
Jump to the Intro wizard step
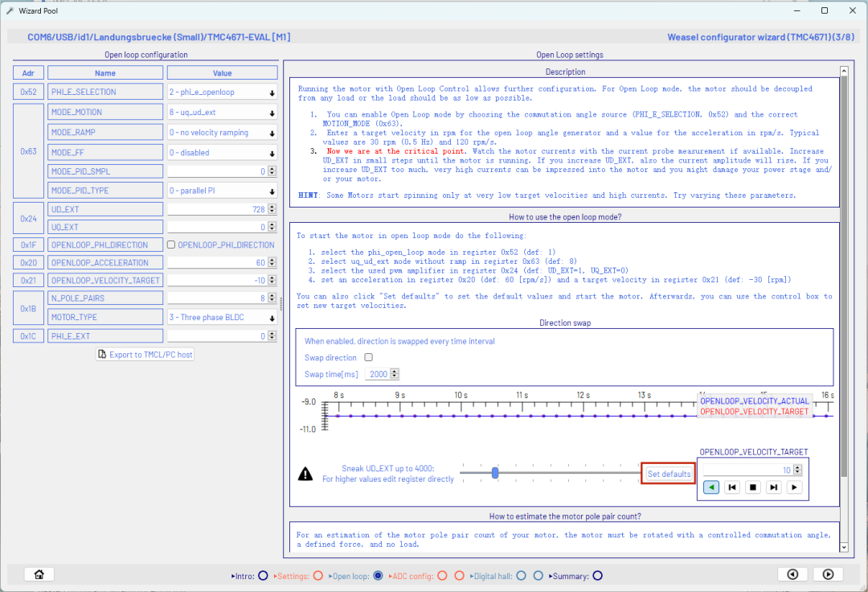pyautogui.click(x=263, y=576)
